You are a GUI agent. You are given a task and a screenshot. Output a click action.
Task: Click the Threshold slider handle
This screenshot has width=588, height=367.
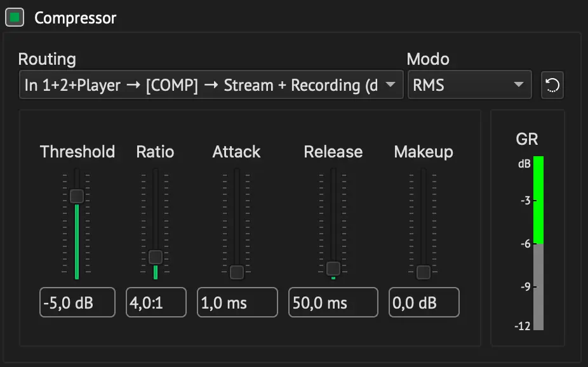coord(77,196)
